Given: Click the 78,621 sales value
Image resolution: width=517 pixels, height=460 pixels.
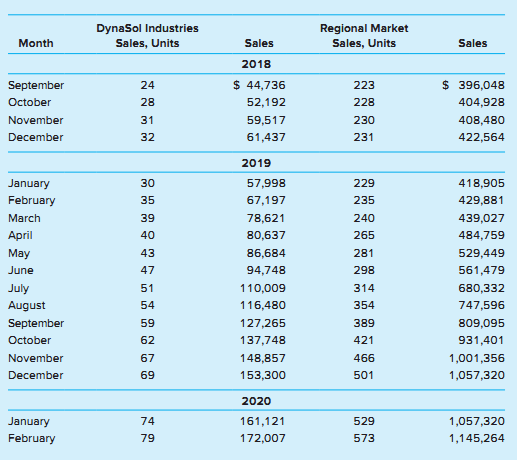Looking at the screenshot, I should pyautogui.click(x=266, y=218).
